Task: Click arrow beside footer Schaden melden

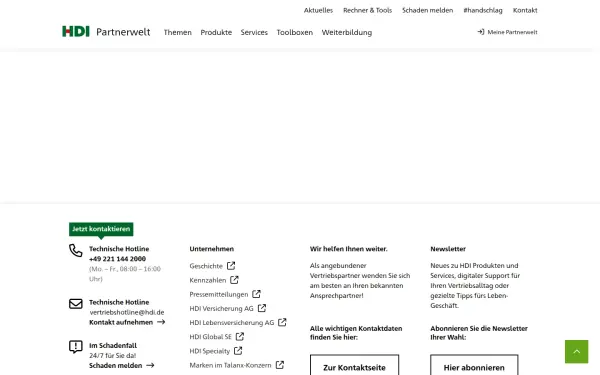Action: point(150,365)
